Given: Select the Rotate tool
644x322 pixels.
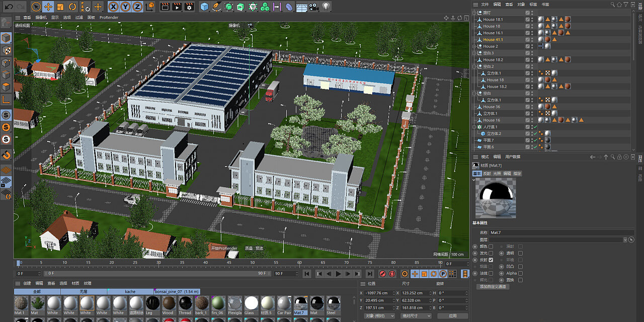Looking at the screenshot, I should tap(72, 6).
